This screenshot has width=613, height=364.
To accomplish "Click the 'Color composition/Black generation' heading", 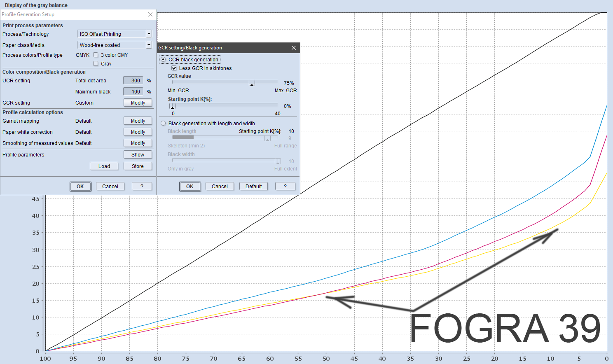I will click(44, 72).
